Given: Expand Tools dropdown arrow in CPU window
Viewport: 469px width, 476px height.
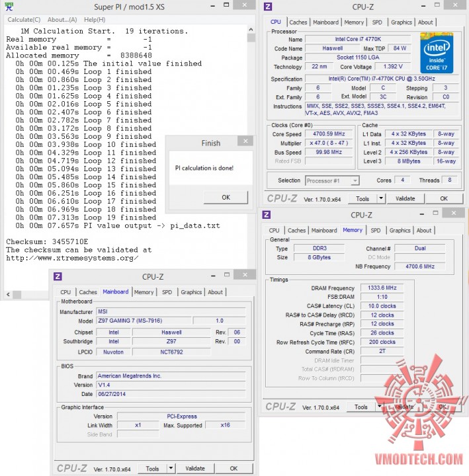Looking at the screenshot, I should click(x=381, y=198).
